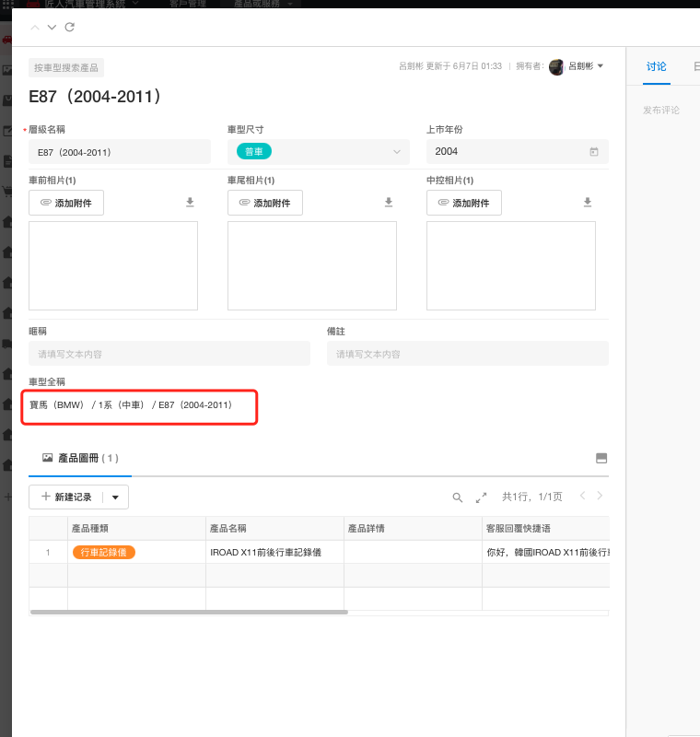Open owner 呂劍彬 dropdown
700x737 pixels.
[601, 66]
